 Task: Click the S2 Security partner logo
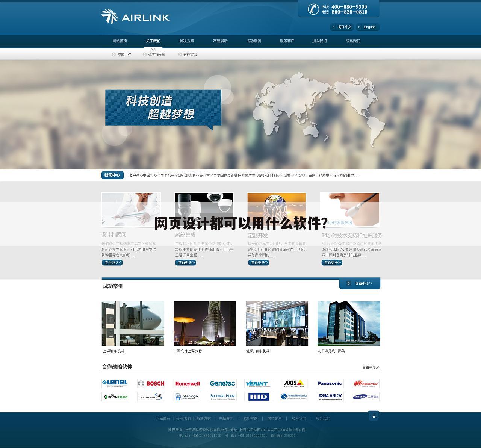pyautogui.click(x=151, y=397)
